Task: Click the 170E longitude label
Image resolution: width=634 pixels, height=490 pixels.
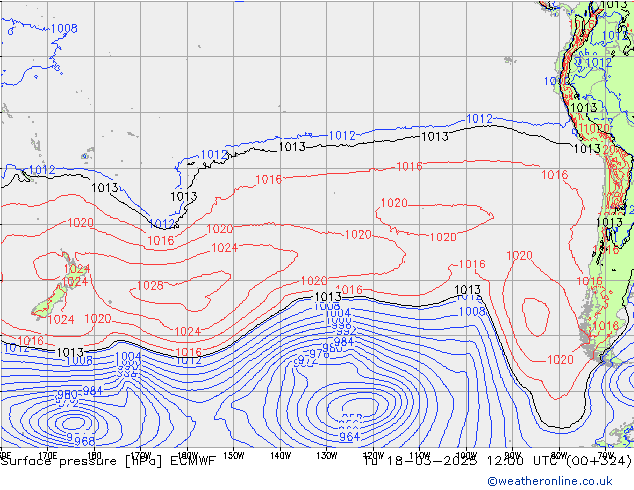Action: click(47, 456)
